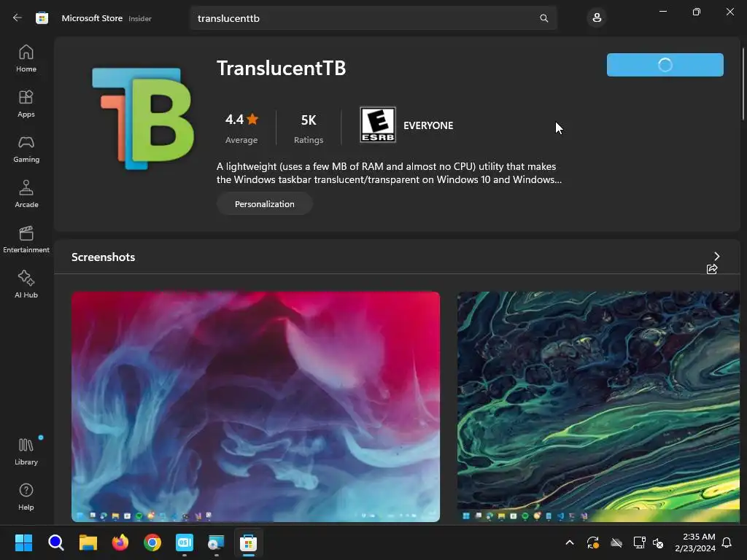Open Help in the sidebar
Screen dimensions: 747x560
(x=26, y=497)
